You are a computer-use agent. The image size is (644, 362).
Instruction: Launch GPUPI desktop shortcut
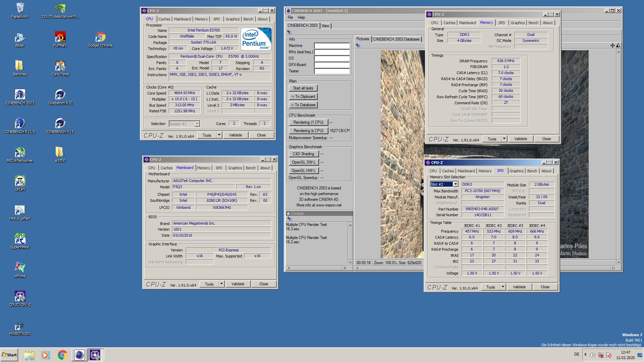tap(20, 184)
